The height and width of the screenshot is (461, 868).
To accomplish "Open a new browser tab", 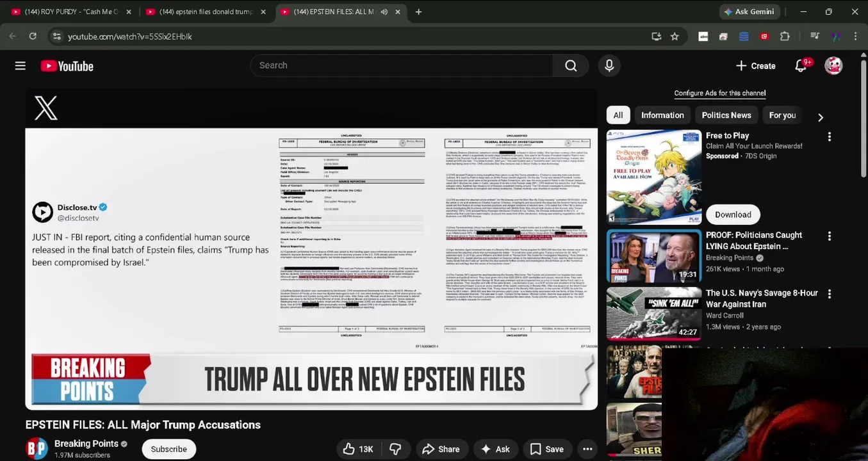I will pos(418,12).
